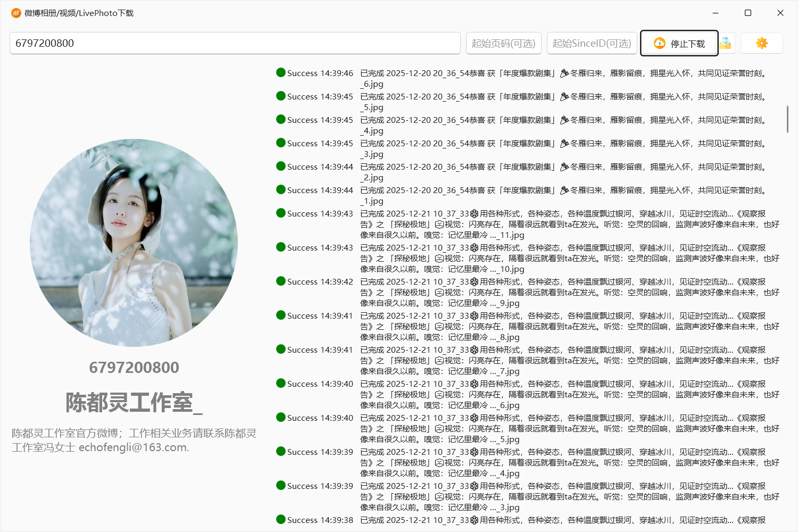Select log message ending in _2.jpg for 20_36_54

pos(564,172)
